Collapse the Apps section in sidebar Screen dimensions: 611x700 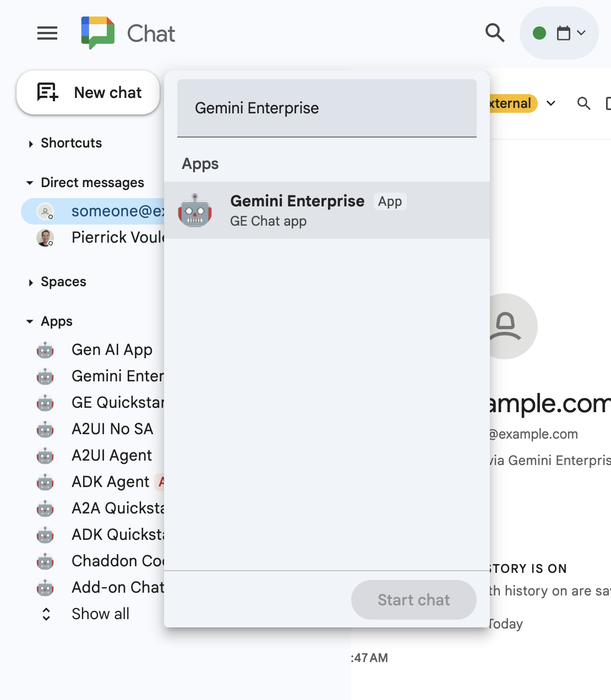(30, 321)
